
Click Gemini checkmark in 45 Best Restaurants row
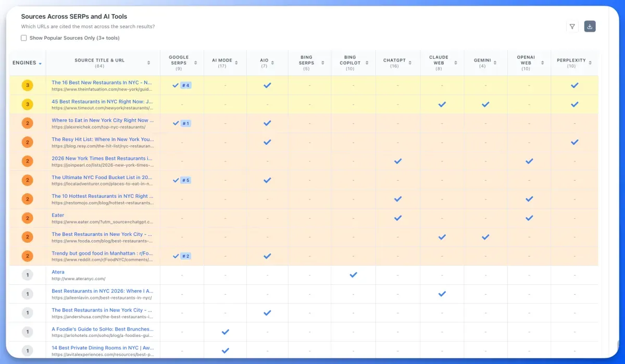(x=485, y=104)
